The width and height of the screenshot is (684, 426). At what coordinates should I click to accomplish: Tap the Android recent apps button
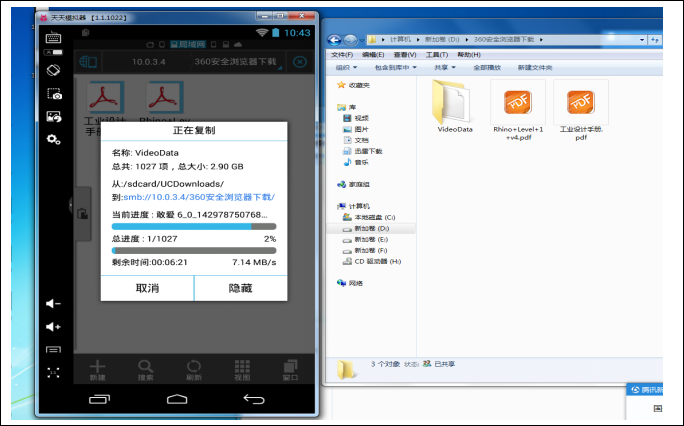99,399
